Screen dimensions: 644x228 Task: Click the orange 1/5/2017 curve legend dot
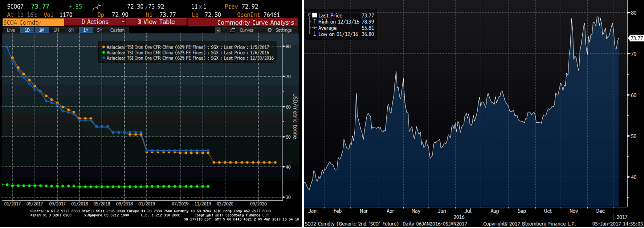tap(104, 47)
